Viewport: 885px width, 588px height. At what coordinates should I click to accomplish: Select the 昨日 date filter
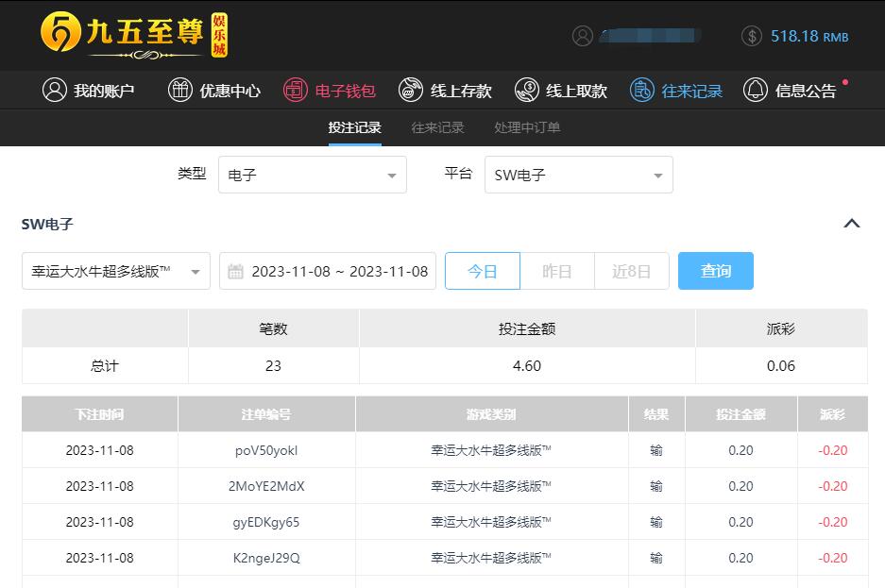click(x=557, y=271)
